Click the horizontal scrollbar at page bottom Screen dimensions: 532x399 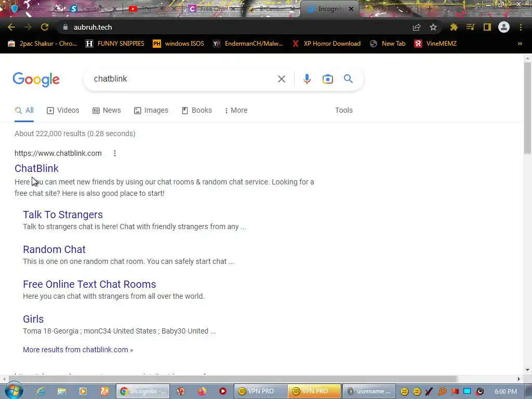(233, 379)
